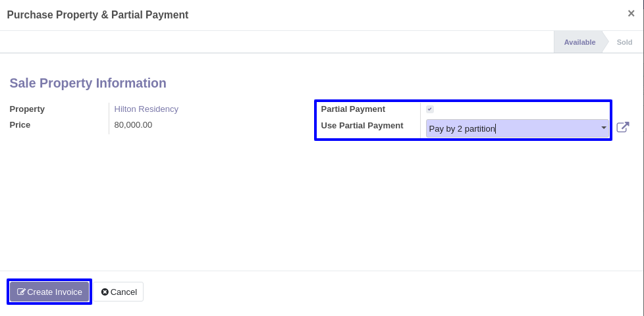Toggle the Partial Payment checkbox

click(x=429, y=109)
